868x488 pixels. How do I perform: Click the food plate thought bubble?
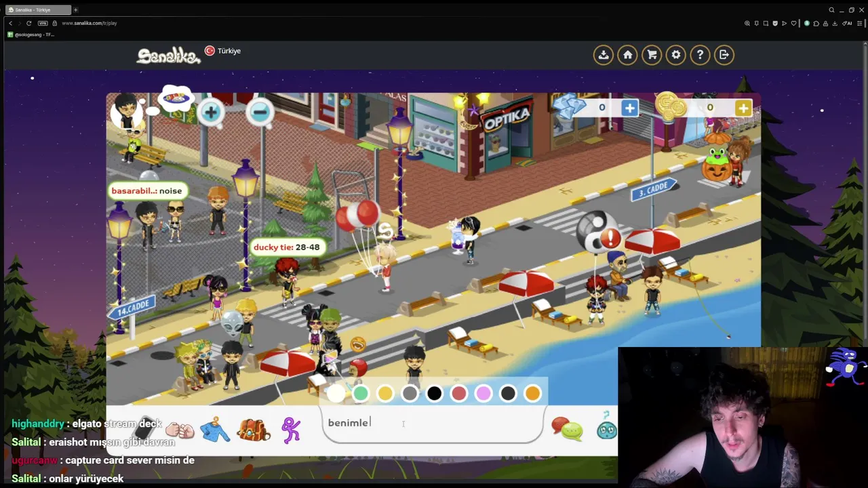coord(176,98)
